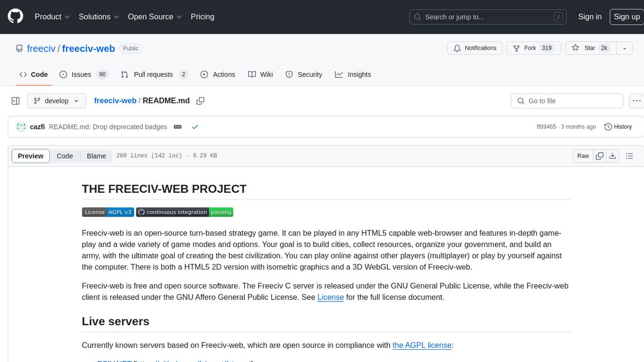Viewport: 644px width, 362px height.
Task: Switch to the Insights tab
Action: (x=353, y=74)
